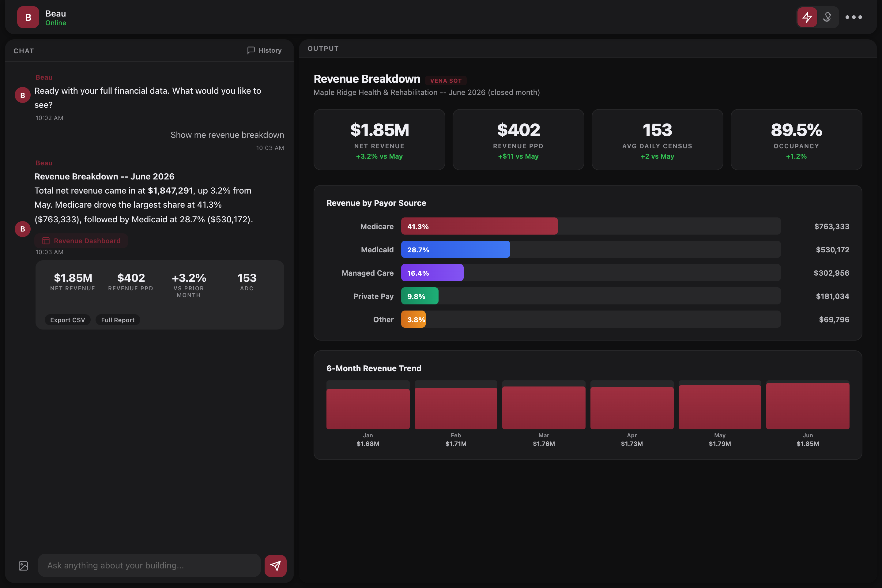Click the May $1.79M trend bar
This screenshot has height=588, width=882.
720,407
